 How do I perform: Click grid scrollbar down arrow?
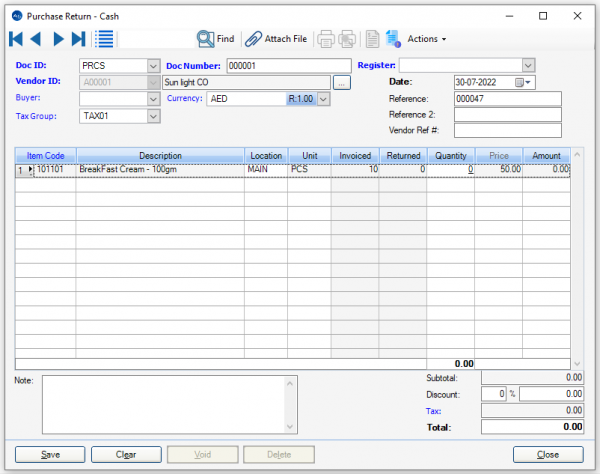(577, 363)
